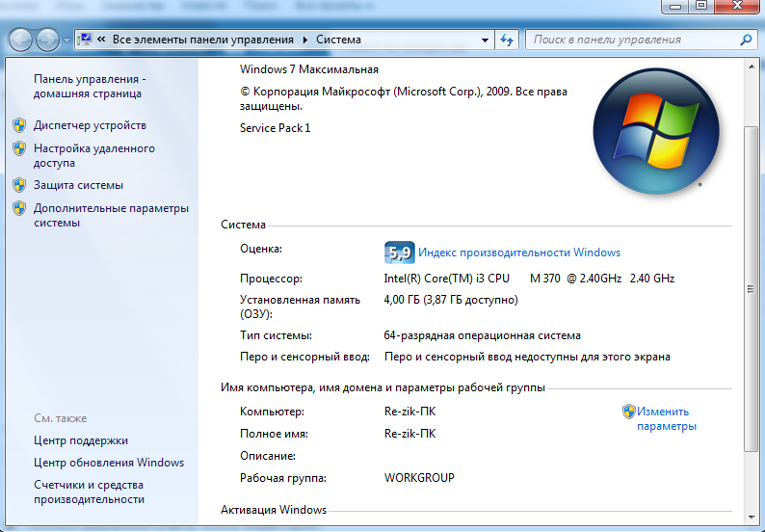
Task: Open 'Панель управления - домашняя страница' link
Action: [x=90, y=86]
